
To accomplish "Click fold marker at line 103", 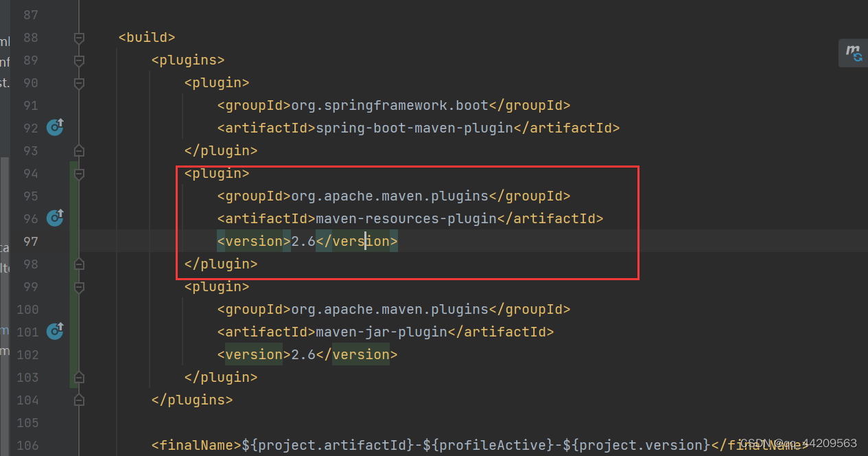I will 78,376.
